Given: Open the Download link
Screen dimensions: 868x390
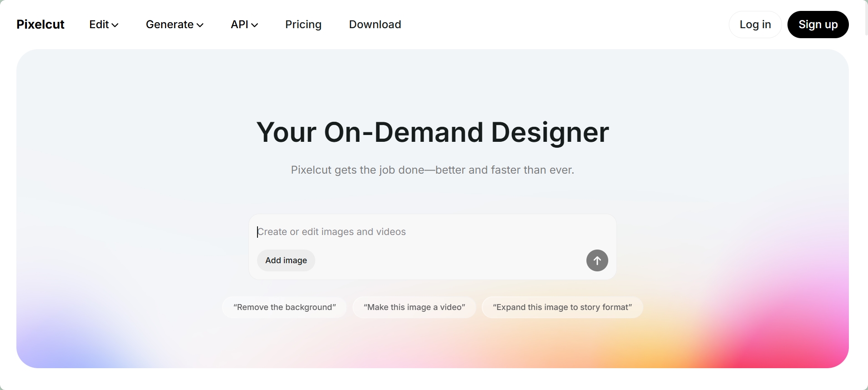Looking at the screenshot, I should pos(375,25).
